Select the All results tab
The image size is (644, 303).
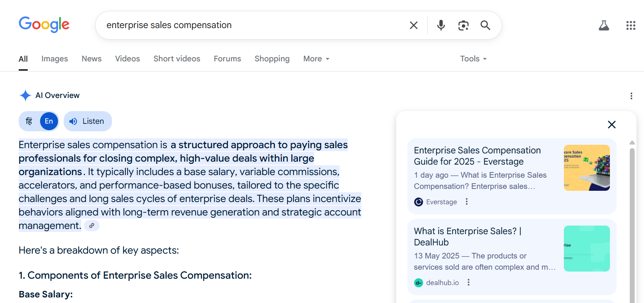[23, 59]
